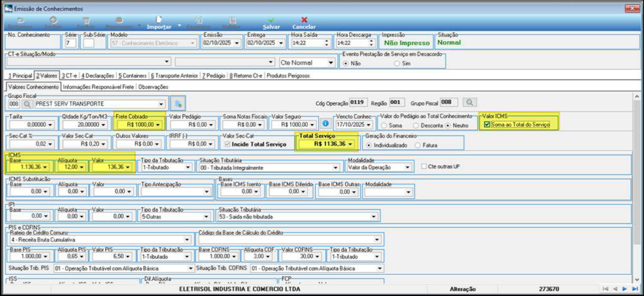Expand the Cte Normal combo box
This screenshot has height=296, width=644.
click(331, 63)
